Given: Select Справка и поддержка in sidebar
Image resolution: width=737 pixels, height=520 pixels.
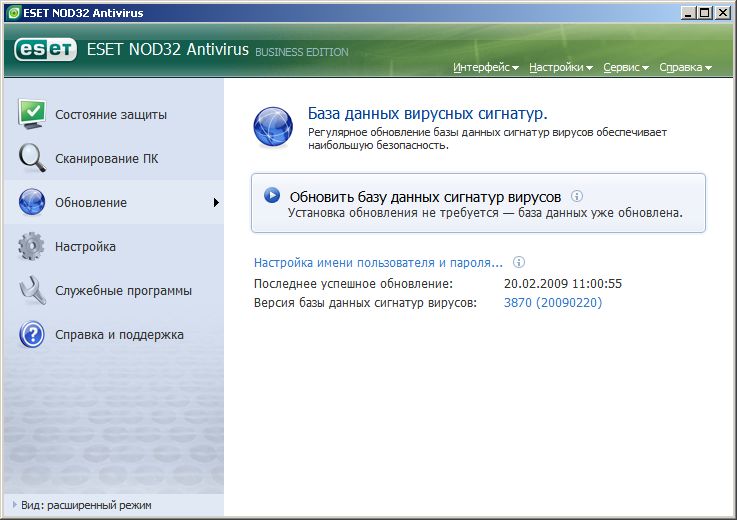Looking at the screenshot, I should tap(114, 335).
